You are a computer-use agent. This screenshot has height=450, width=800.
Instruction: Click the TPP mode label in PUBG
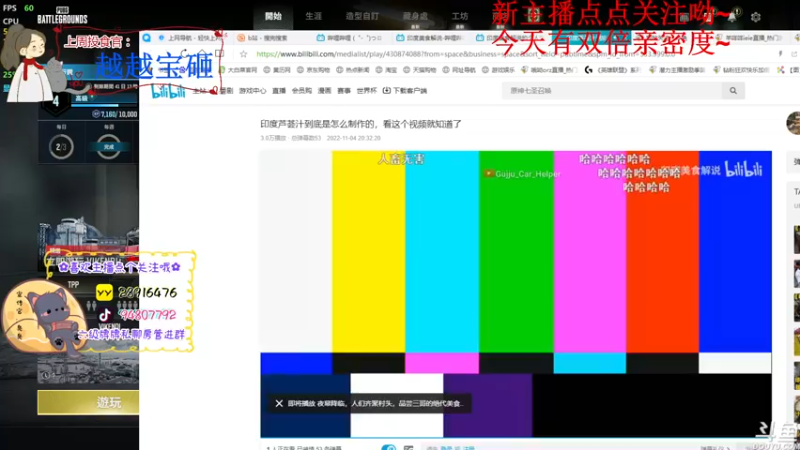73,285
